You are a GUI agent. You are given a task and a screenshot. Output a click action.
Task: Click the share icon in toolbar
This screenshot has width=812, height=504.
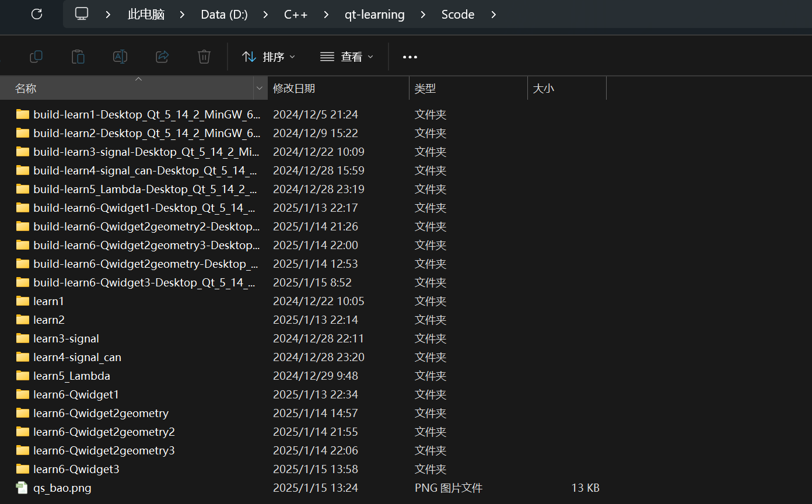[x=162, y=57]
